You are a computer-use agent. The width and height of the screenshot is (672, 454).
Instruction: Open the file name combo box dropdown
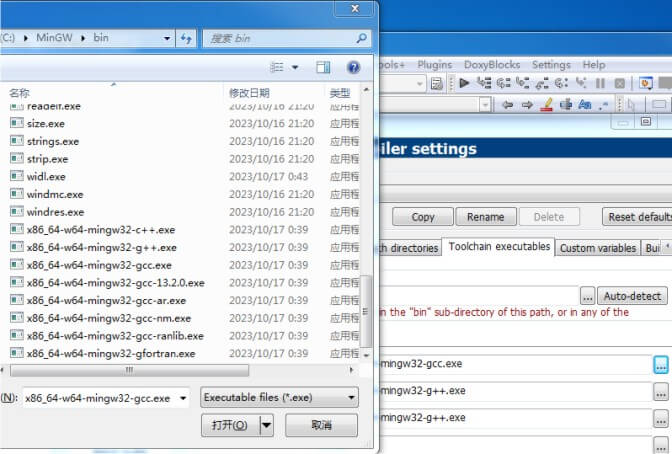tap(183, 398)
